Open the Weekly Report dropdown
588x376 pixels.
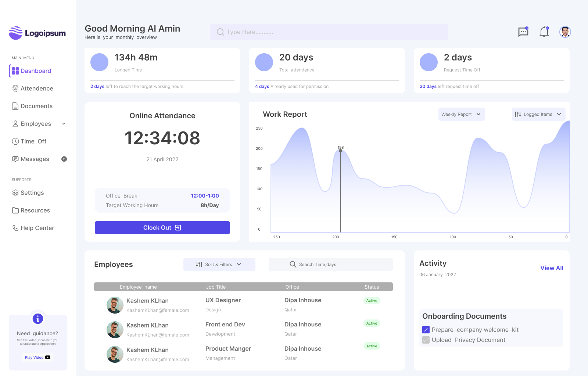(x=462, y=114)
